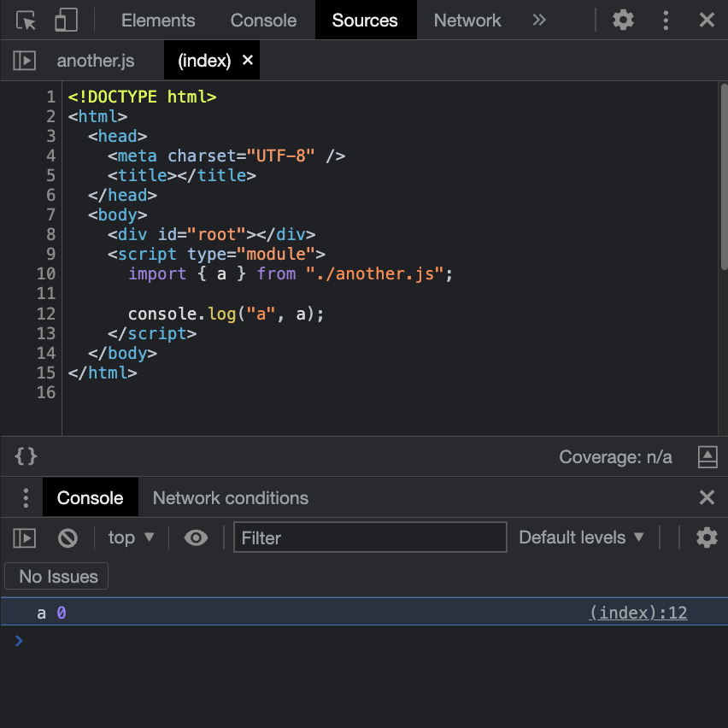Select the Sources panel tab
728x728 pixels.
coord(365,21)
